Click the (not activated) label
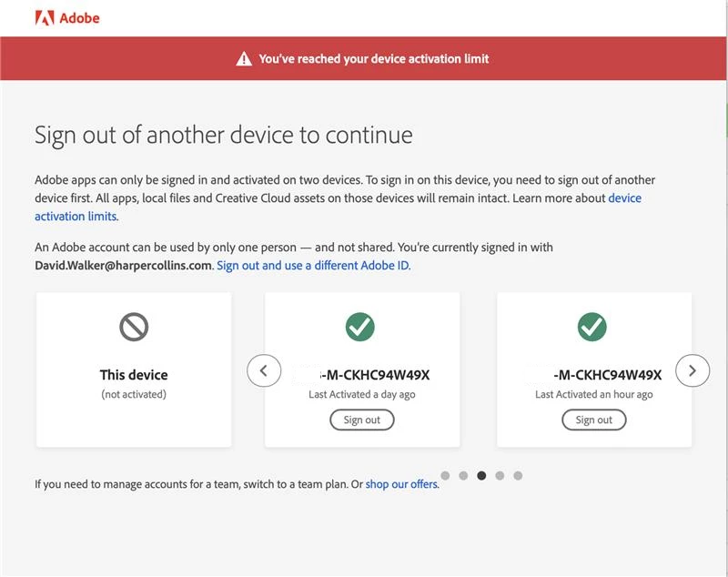 point(134,394)
